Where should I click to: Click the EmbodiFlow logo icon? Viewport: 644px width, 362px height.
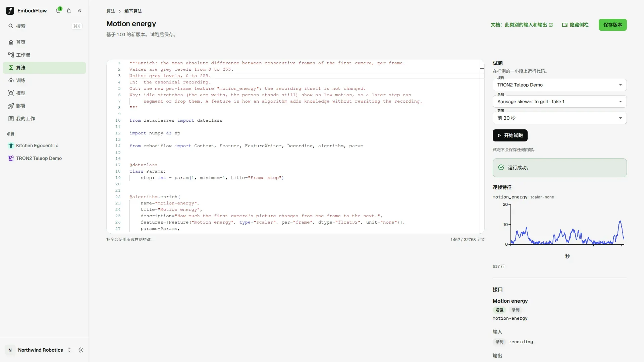point(10,11)
